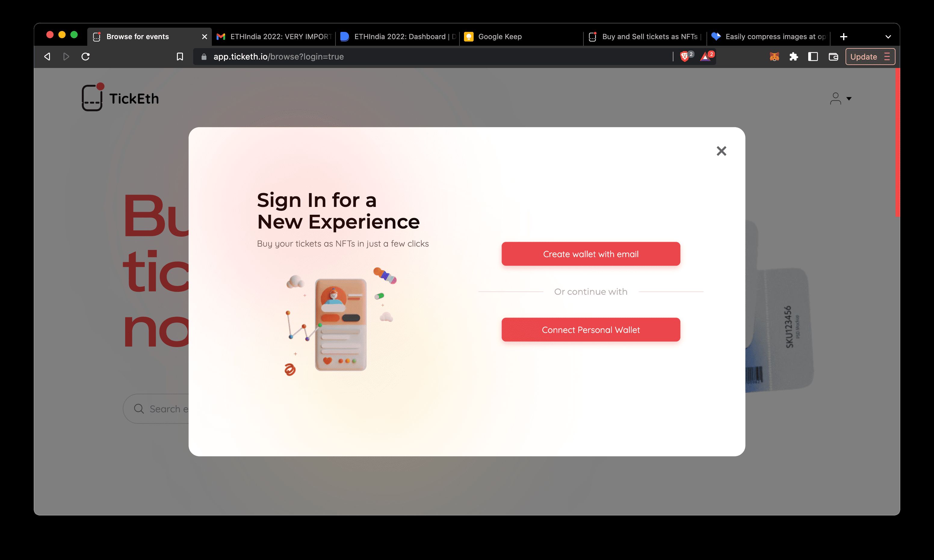The height and width of the screenshot is (560, 934).
Task: Select the ETHIndia 2022 Dashboard tab
Action: (x=397, y=36)
